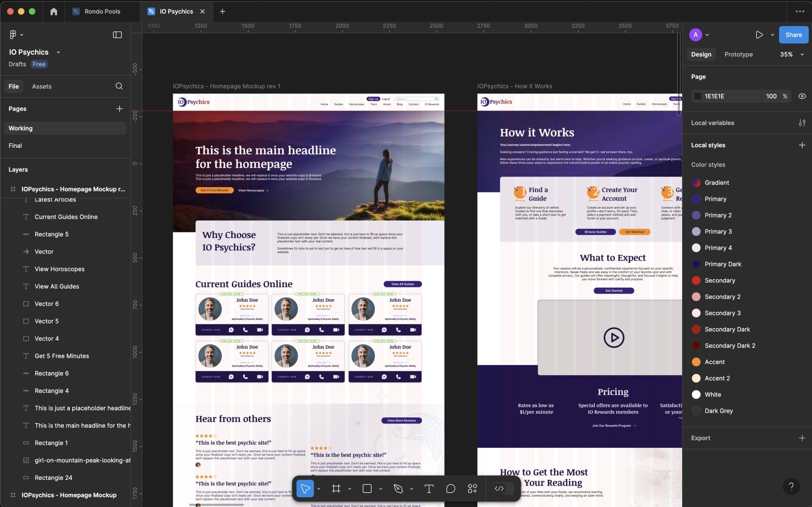Select the Pen tool

399,489
